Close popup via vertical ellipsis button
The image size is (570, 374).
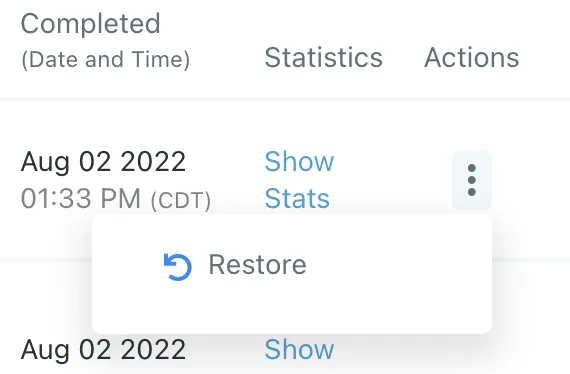tap(472, 180)
